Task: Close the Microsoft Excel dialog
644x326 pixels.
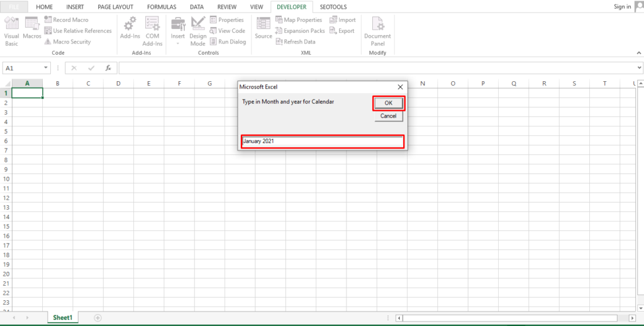Action: (x=400, y=87)
